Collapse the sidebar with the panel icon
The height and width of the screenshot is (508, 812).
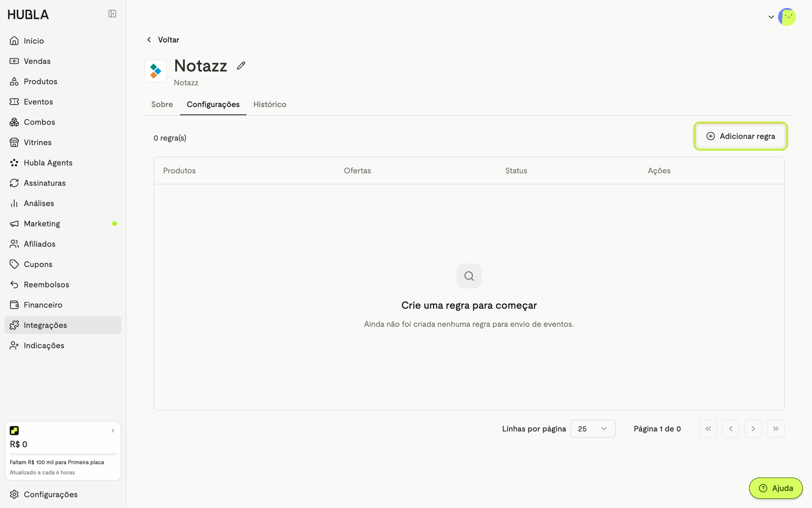[x=112, y=14]
